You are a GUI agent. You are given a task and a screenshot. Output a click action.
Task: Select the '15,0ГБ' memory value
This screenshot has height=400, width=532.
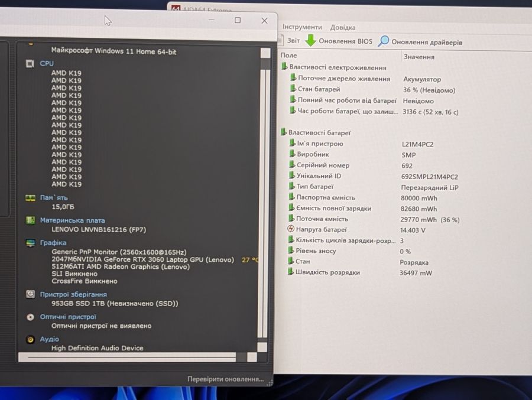pos(63,207)
